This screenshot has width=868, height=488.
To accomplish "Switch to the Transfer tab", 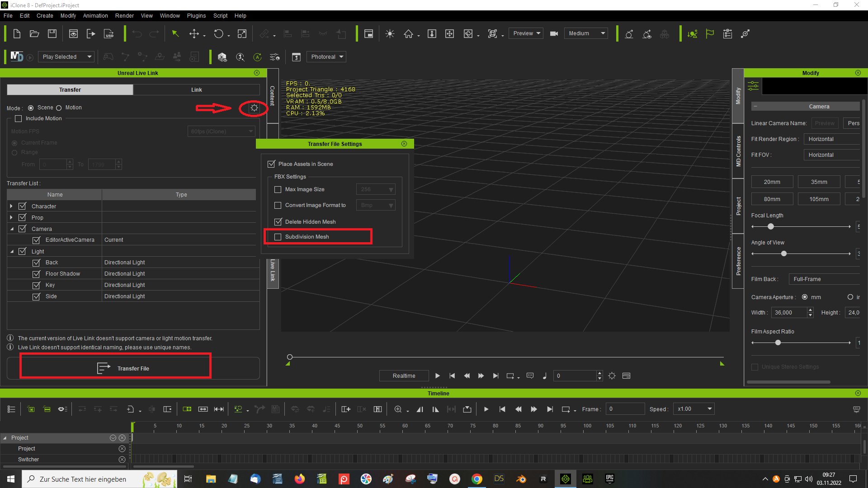I will 70,90.
